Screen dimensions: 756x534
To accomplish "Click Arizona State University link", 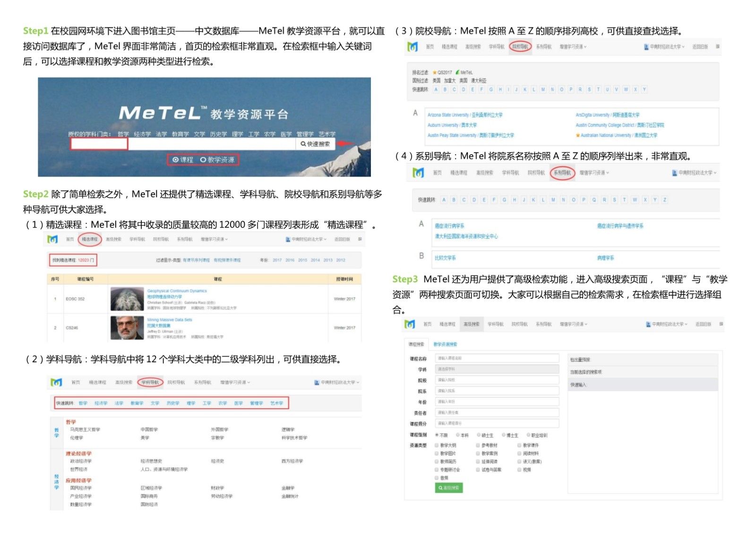I will point(465,115).
